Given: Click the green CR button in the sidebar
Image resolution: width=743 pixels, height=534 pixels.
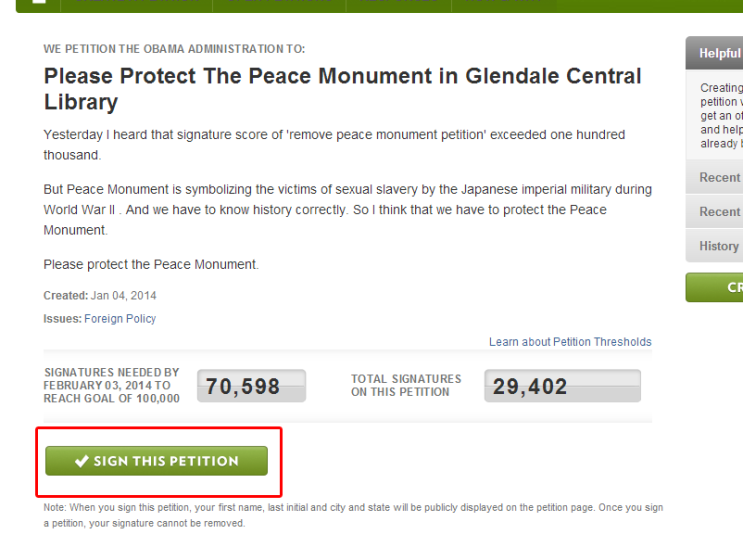Looking at the screenshot, I should tap(714, 287).
